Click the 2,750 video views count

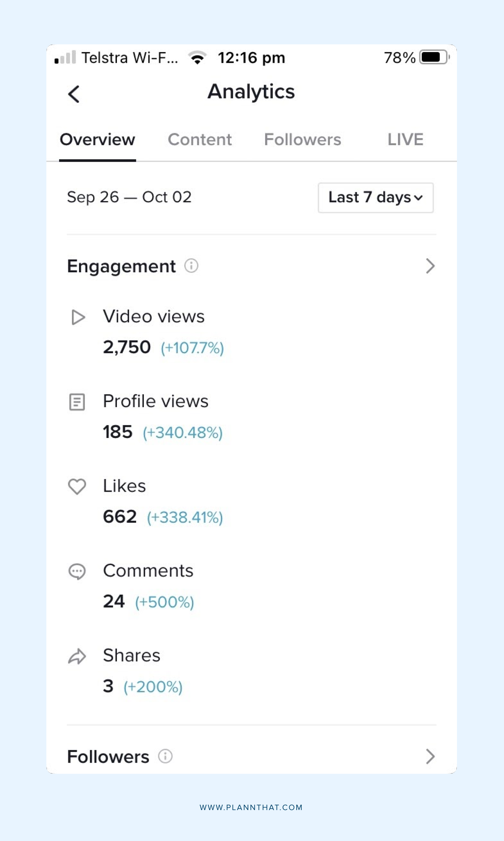point(127,347)
